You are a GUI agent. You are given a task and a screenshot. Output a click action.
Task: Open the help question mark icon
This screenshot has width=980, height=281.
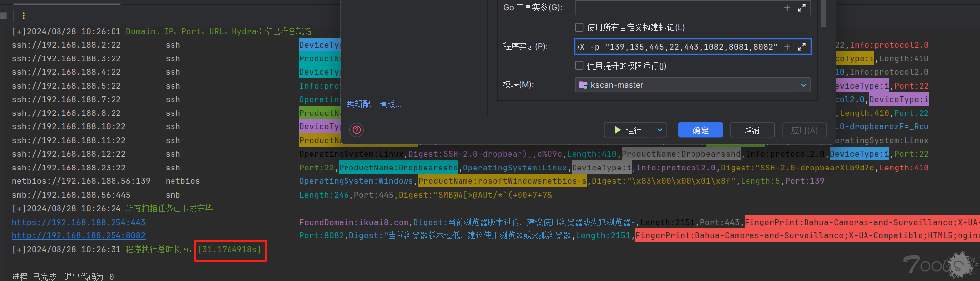tap(356, 130)
